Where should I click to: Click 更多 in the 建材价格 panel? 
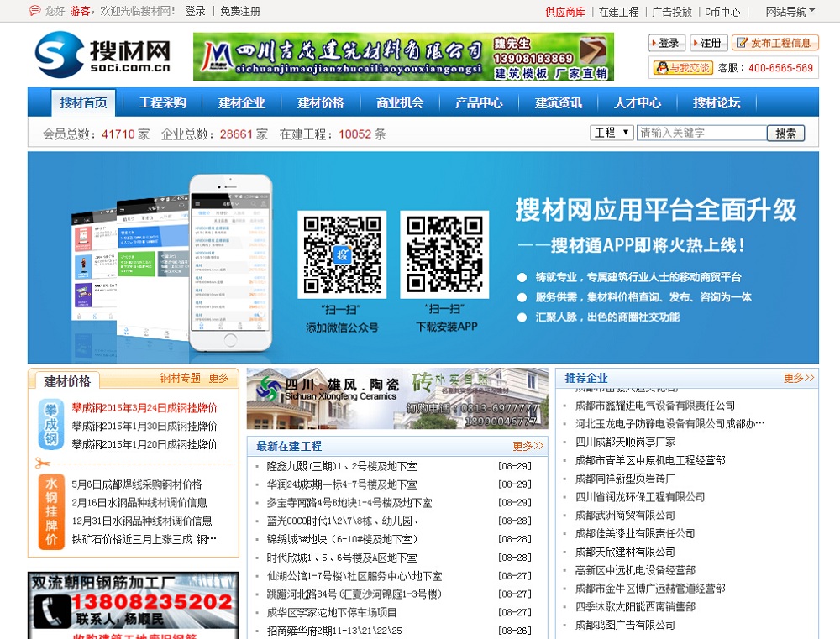[218, 378]
